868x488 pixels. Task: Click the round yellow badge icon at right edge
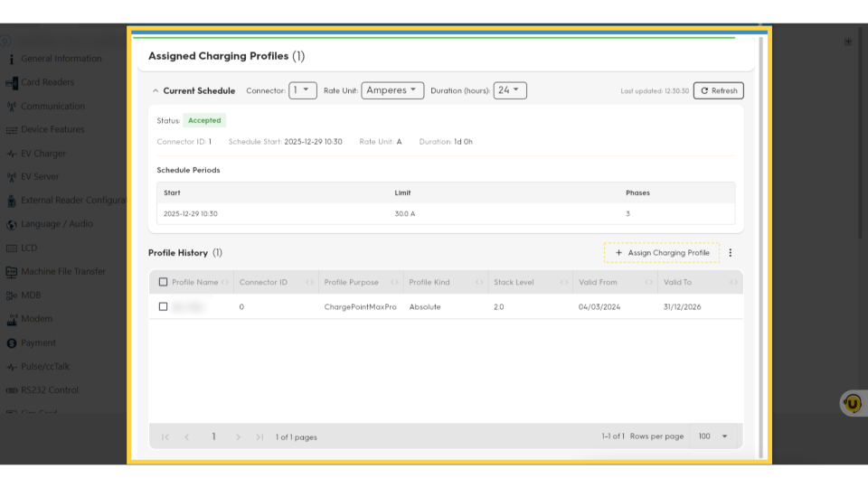(x=852, y=403)
